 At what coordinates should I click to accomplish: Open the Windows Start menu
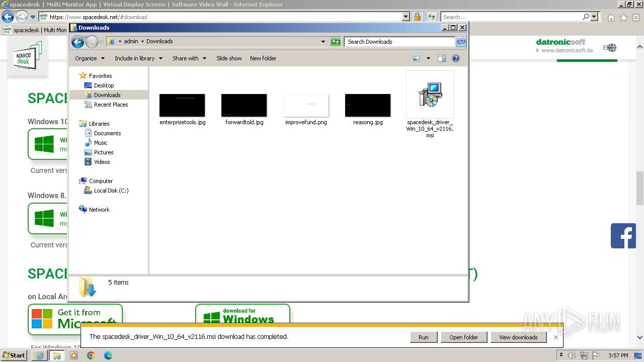(x=14, y=355)
